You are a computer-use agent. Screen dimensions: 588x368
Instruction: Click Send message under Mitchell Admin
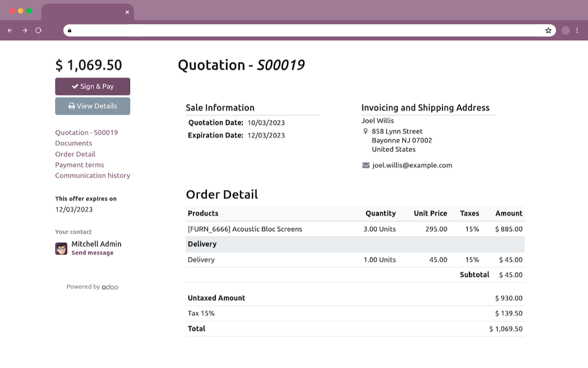pos(92,253)
